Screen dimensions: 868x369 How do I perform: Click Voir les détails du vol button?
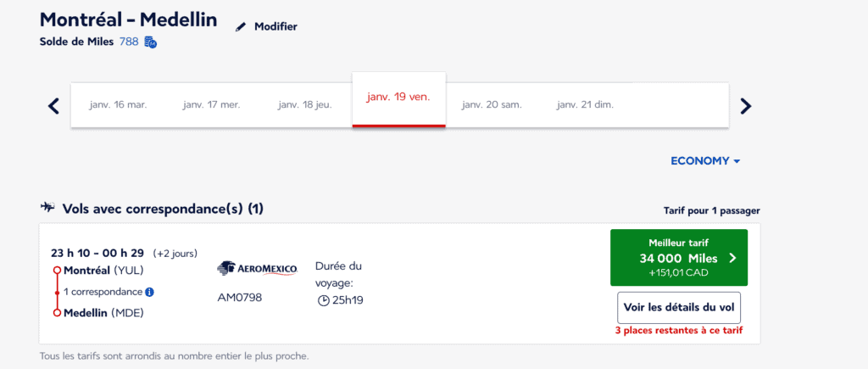point(678,307)
